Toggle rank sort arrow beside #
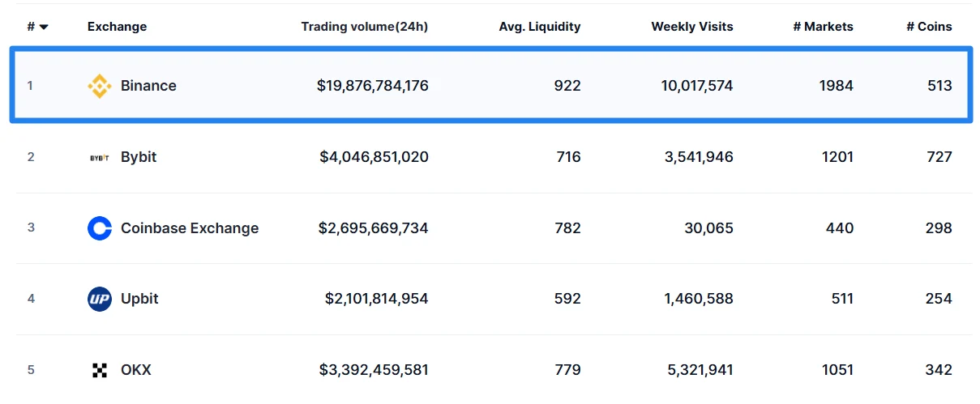980x404 pixels. (x=44, y=27)
